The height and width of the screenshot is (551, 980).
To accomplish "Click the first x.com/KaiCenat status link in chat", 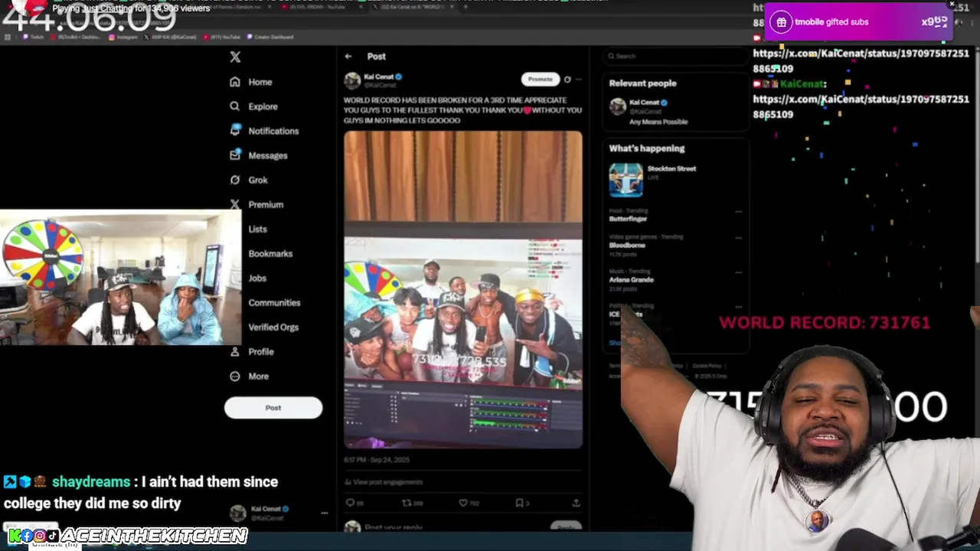I will point(861,61).
